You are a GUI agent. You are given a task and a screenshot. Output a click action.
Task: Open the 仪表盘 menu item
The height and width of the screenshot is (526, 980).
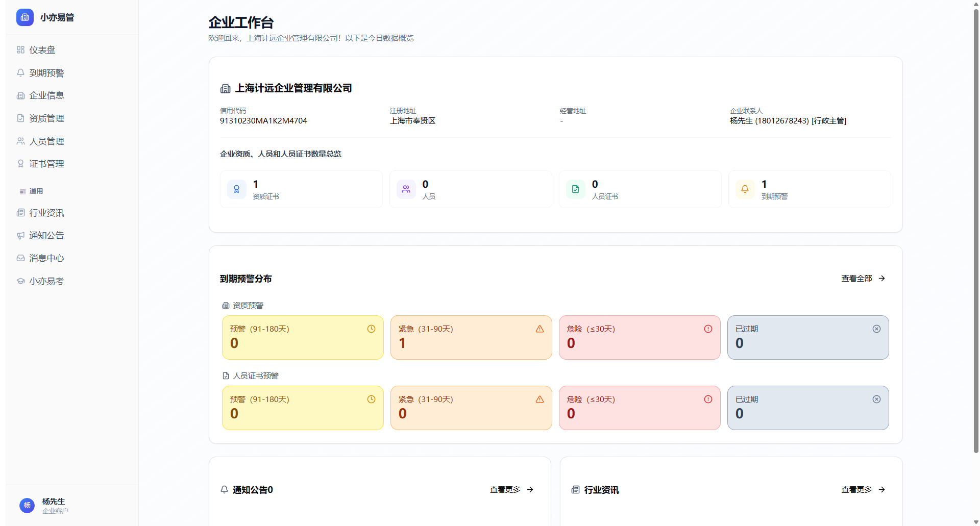(x=72, y=50)
